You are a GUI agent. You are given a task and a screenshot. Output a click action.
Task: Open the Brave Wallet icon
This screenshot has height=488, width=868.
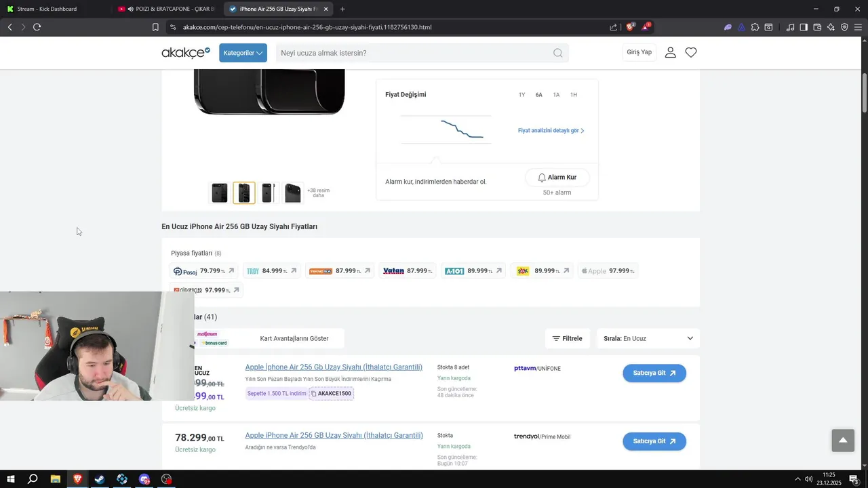pyautogui.click(x=817, y=27)
